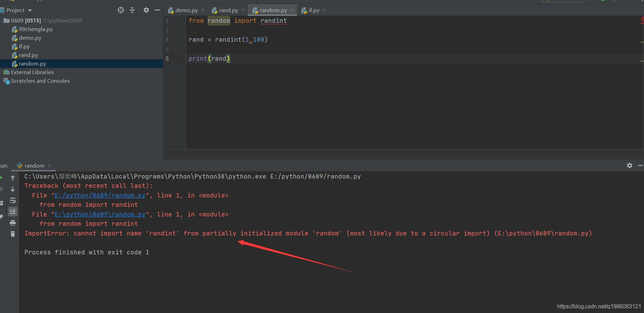Pin the Run tool window with the pin icon
This screenshot has width=644, height=313.
tap(1, 216)
